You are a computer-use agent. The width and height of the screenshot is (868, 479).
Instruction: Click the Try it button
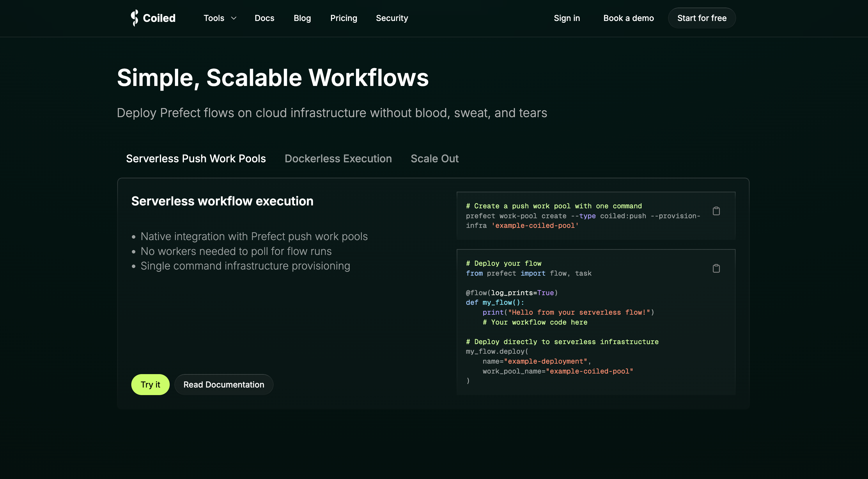pyautogui.click(x=150, y=385)
